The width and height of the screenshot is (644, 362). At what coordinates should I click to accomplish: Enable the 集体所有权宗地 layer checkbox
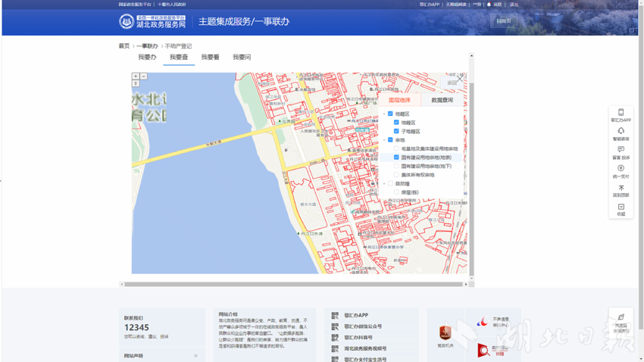pyautogui.click(x=396, y=175)
